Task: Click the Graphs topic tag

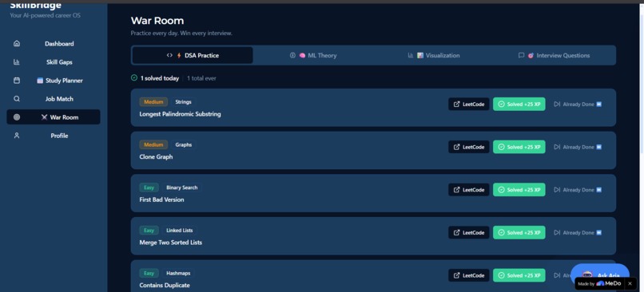Action: [183, 144]
